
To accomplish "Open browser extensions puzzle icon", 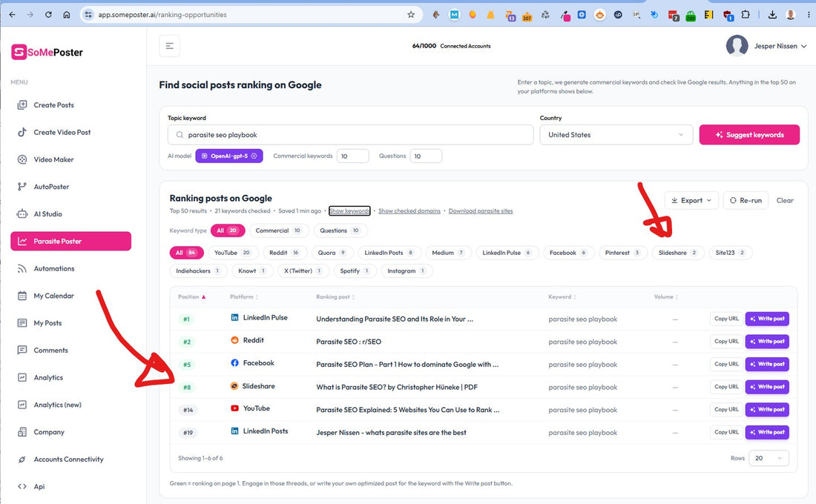I will 746,15.
